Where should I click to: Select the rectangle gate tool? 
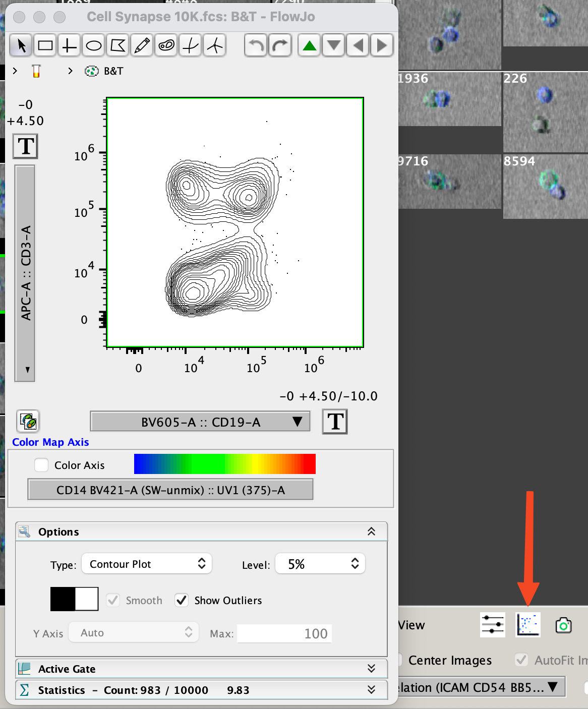point(45,46)
